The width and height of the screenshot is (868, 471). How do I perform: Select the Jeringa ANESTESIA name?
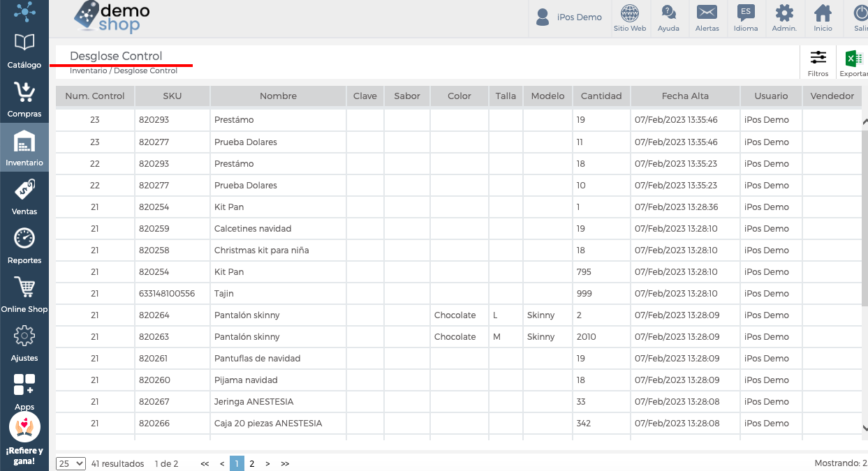point(253,402)
